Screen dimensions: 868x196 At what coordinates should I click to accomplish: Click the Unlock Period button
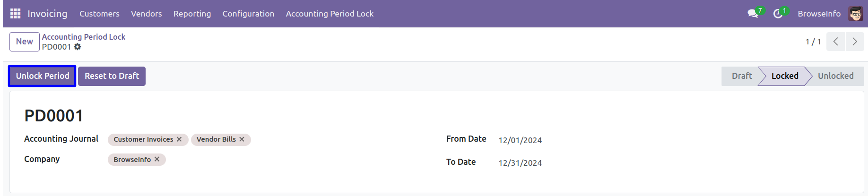click(x=42, y=76)
